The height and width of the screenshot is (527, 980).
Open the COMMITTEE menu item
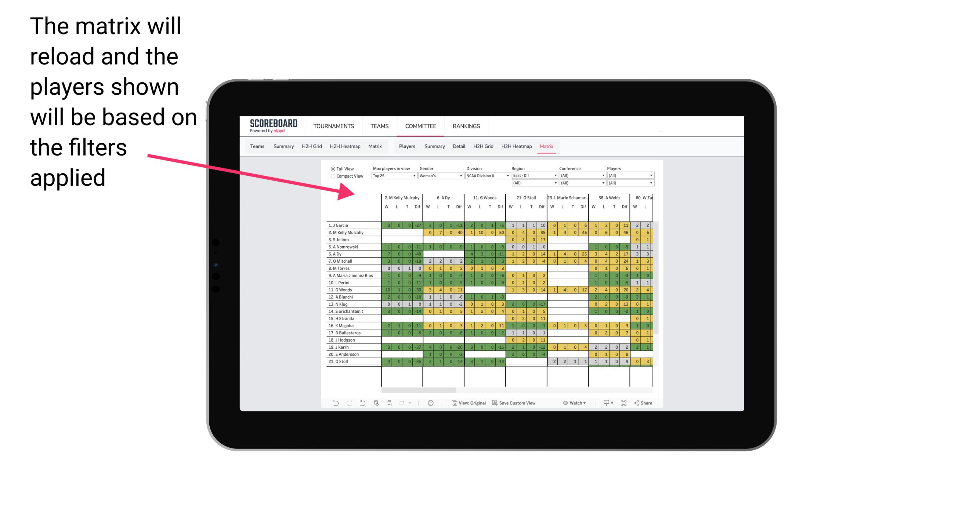click(420, 126)
